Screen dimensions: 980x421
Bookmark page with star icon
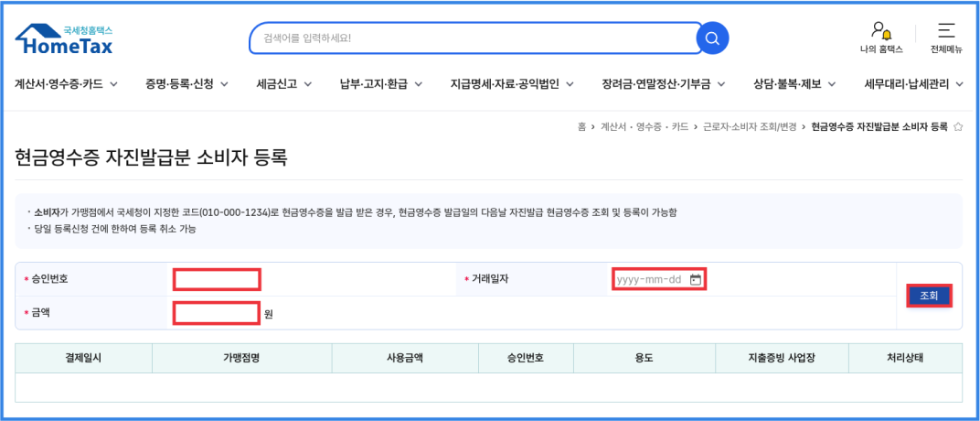pos(958,126)
